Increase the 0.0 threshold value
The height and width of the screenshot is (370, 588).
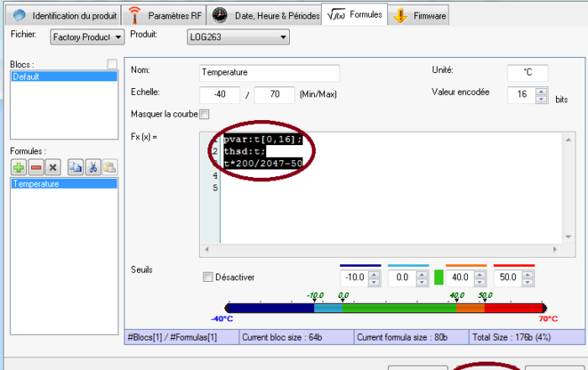tap(422, 274)
